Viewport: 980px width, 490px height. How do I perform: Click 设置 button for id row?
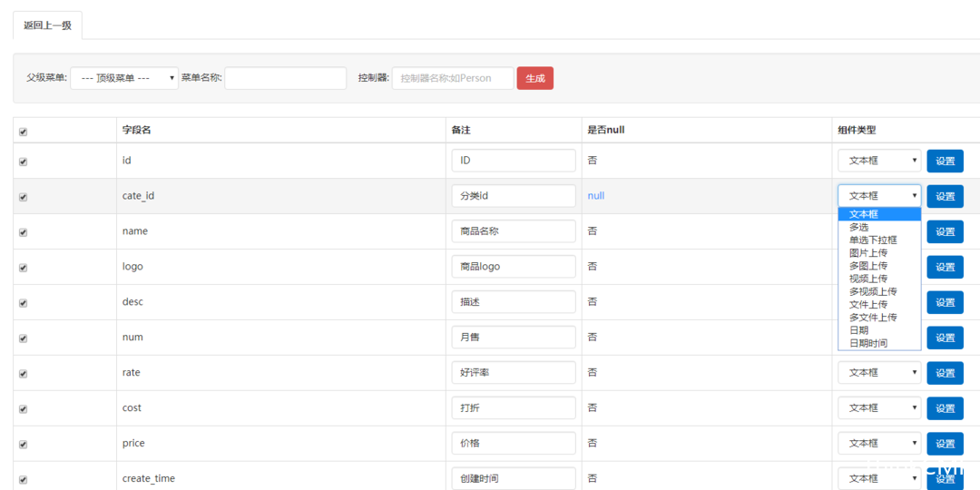[x=945, y=161]
